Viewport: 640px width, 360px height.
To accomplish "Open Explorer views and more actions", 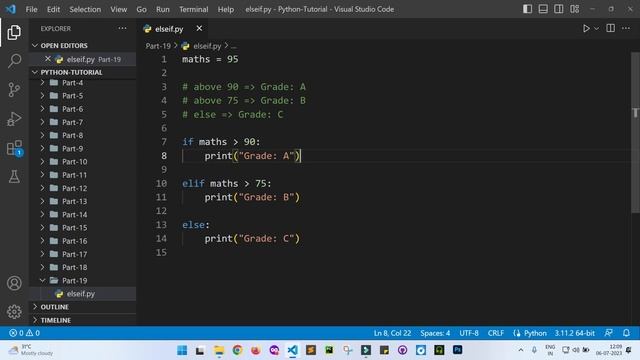I will (x=122, y=28).
